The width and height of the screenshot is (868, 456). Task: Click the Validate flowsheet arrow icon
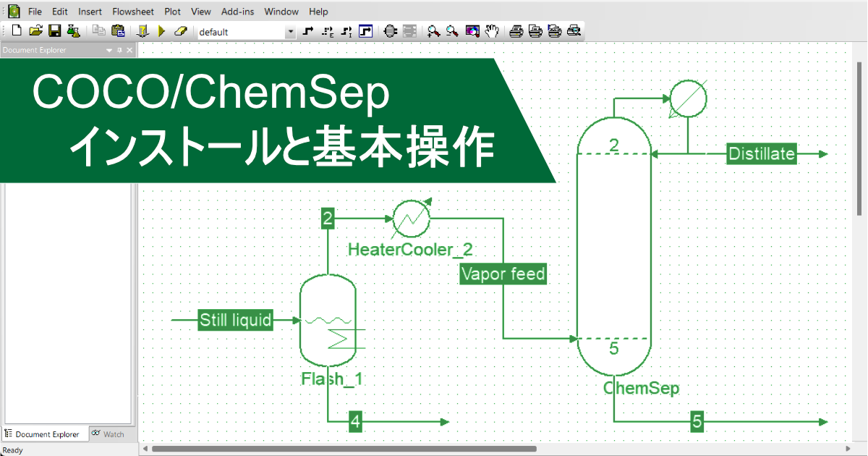point(143,31)
